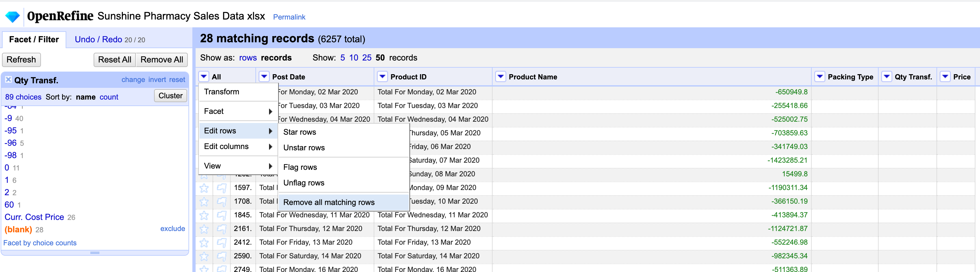Star row 1845
The width and height of the screenshot is (980, 272).
pyautogui.click(x=204, y=215)
